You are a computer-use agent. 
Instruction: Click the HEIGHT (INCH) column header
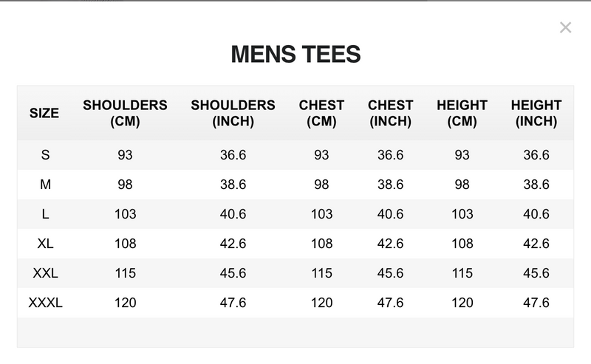tap(536, 114)
